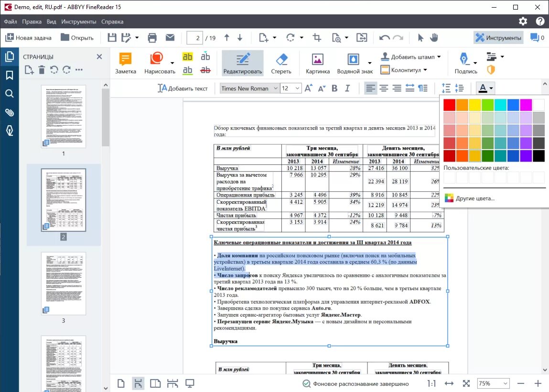This screenshot has height=392, width=549.
Task: Close the СТРАНИЦЫ panel
Action: 99,56
